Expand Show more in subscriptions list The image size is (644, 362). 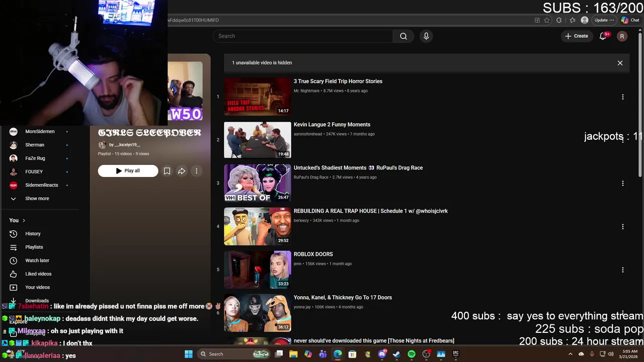[37, 199]
